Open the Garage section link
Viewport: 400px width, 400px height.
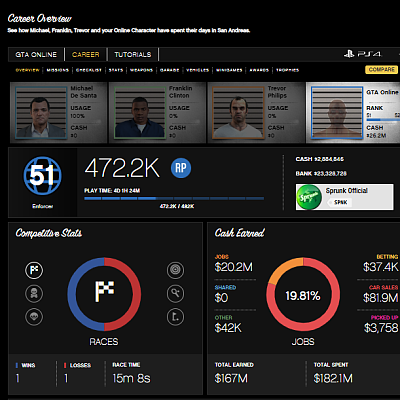pyautogui.click(x=169, y=70)
